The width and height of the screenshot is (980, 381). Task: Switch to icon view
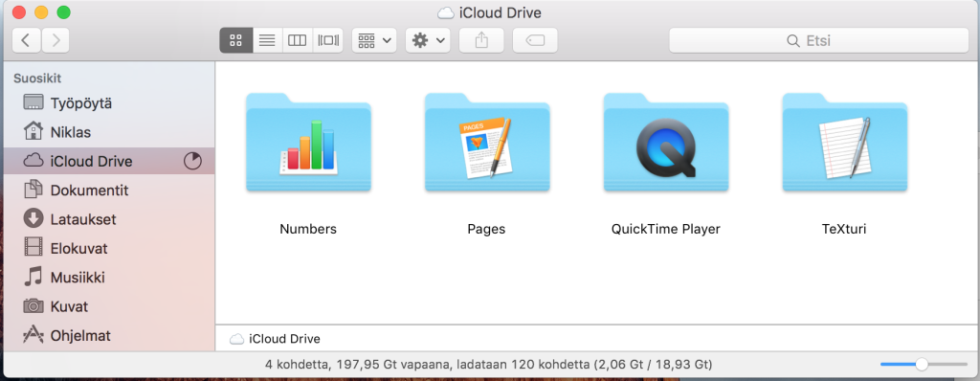(x=235, y=40)
